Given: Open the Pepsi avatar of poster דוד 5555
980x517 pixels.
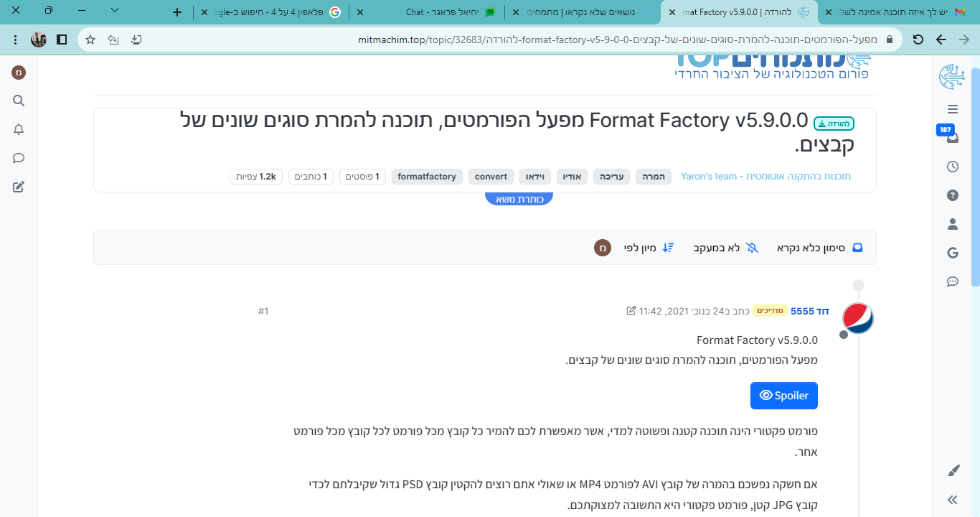Looking at the screenshot, I should (x=858, y=318).
